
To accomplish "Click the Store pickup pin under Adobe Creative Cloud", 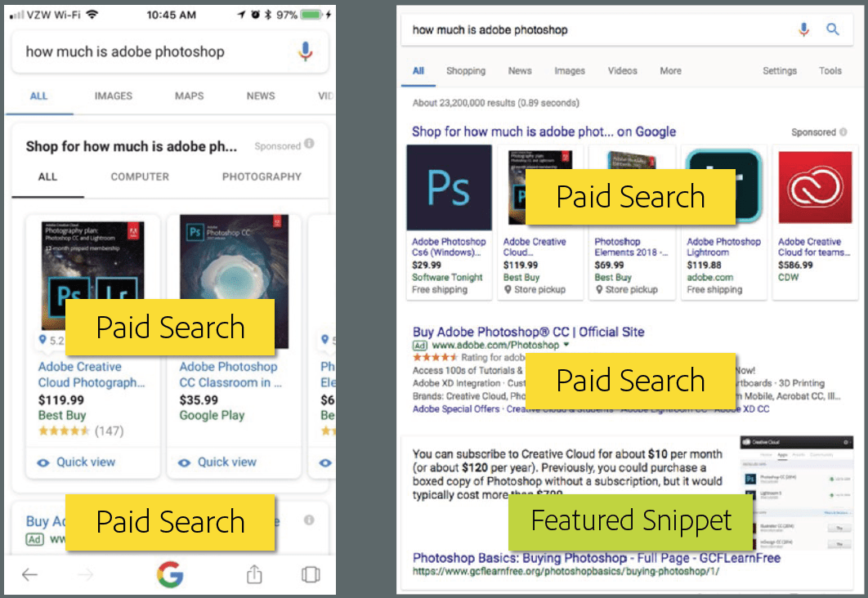I will [508, 289].
